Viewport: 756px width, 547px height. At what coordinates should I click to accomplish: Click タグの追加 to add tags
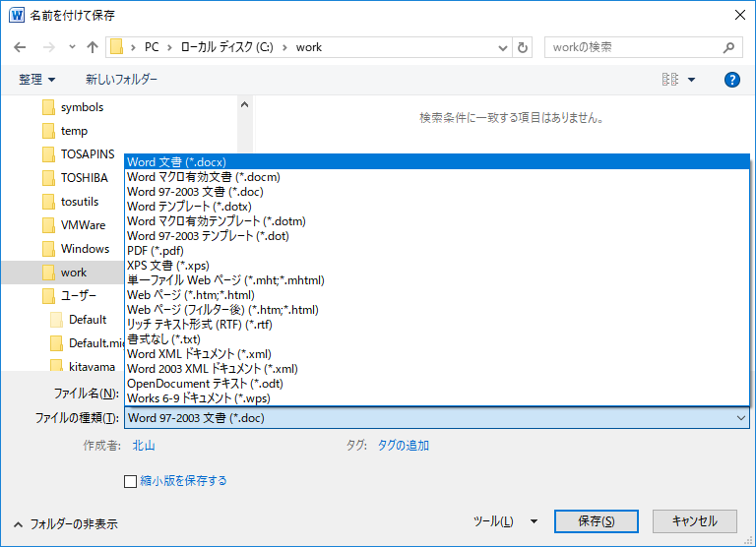(x=403, y=446)
